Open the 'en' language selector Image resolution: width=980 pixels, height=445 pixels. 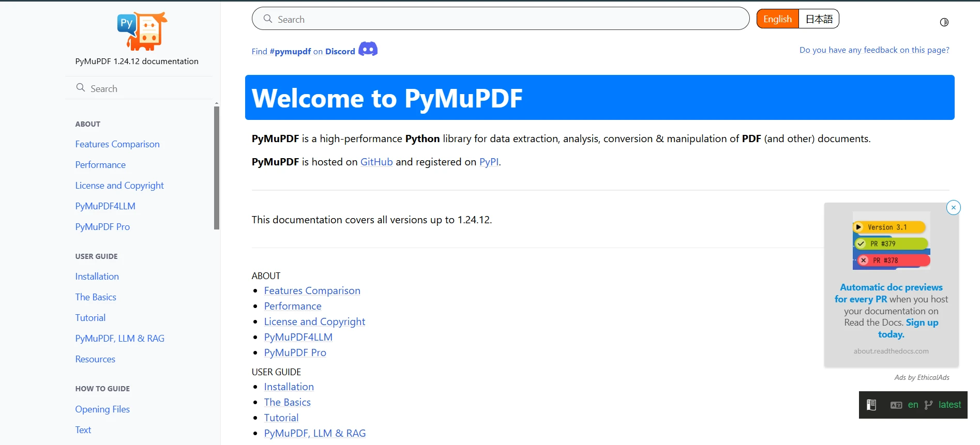click(x=913, y=405)
